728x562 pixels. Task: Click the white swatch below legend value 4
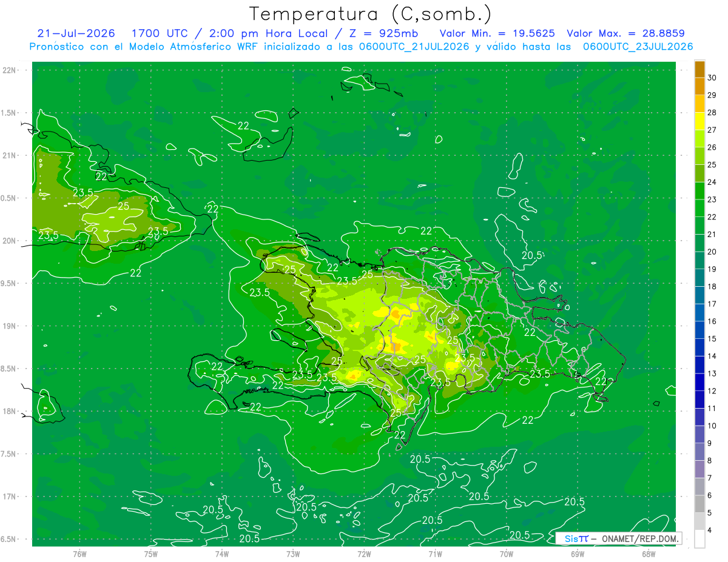(699, 539)
